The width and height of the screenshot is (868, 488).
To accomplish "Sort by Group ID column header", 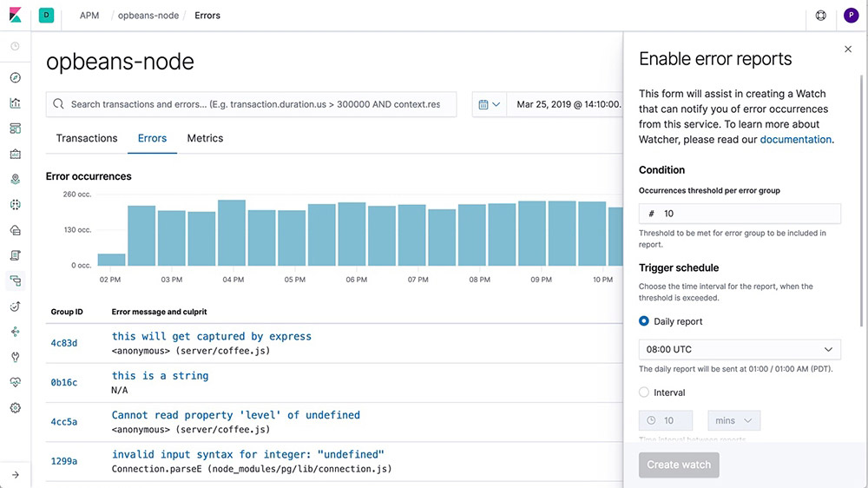I will click(x=67, y=312).
